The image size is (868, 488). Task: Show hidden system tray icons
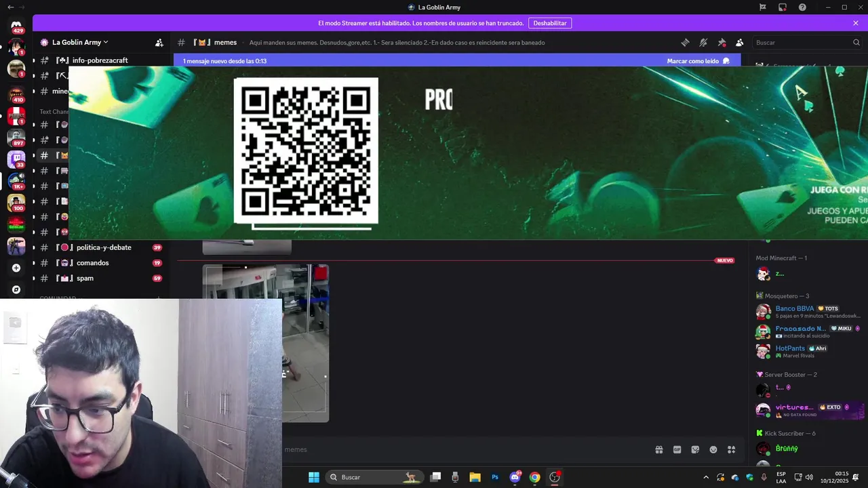pos(706,477)
